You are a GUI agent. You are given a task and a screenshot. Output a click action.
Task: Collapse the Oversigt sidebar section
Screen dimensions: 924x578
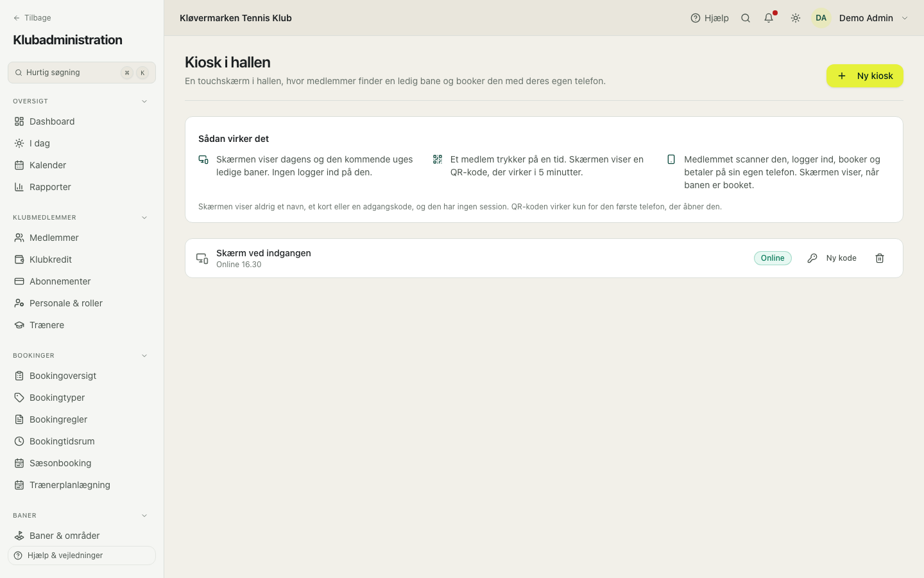[144, 101]
